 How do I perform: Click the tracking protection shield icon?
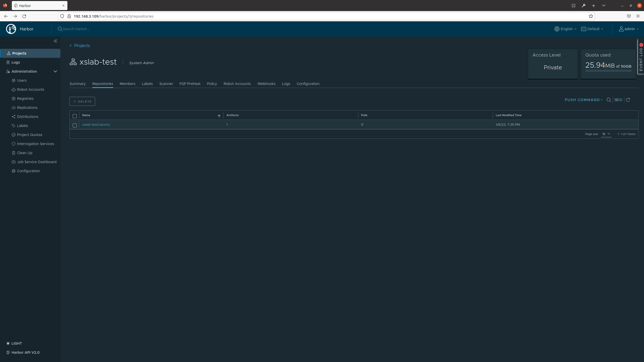coord(62,16)
